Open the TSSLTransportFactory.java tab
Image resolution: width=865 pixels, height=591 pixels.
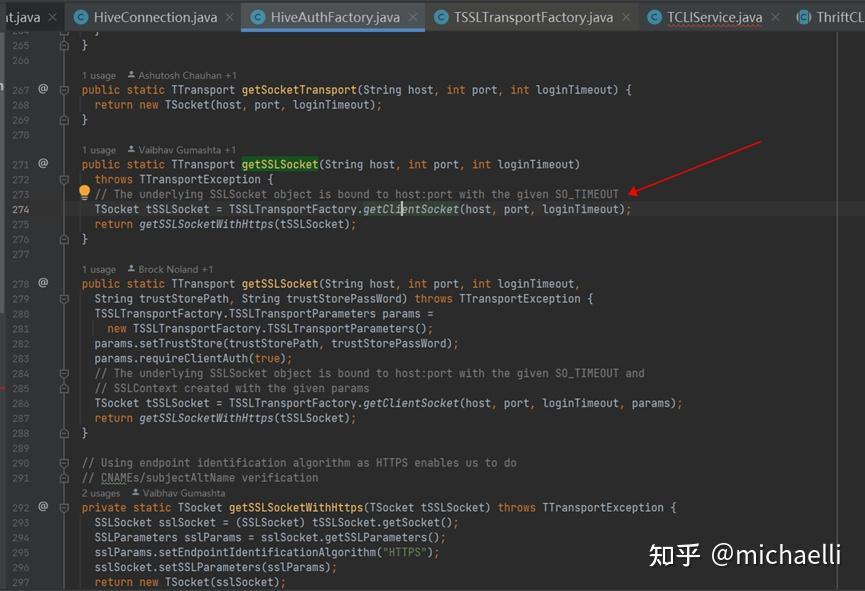click(x=532, y=17)
